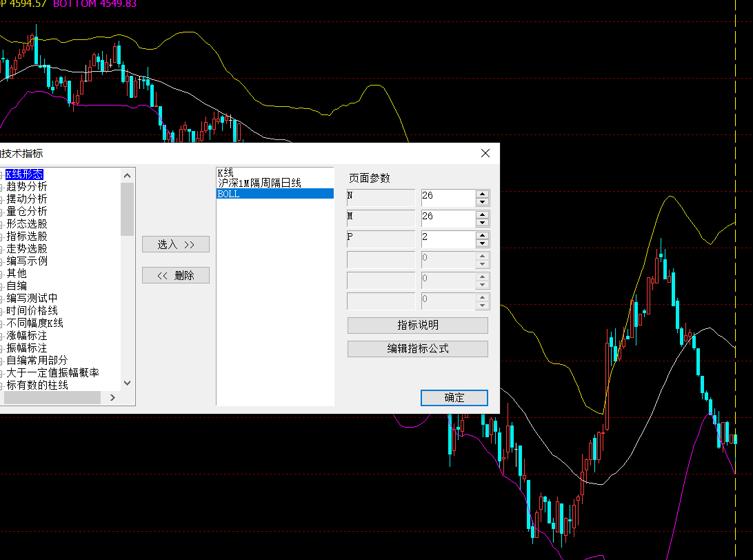The image size is (753, 560).
Task: Expand the 趋势分析 category
Action: coord(27,186)
